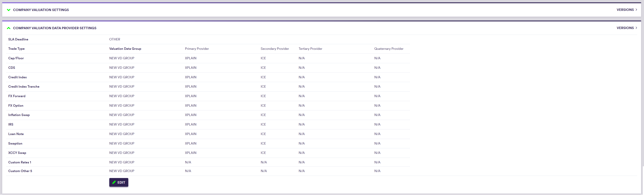Select the Cap/Floor trade type row
The height and width of the screenshot is (195, 644).
click(16, 58)
